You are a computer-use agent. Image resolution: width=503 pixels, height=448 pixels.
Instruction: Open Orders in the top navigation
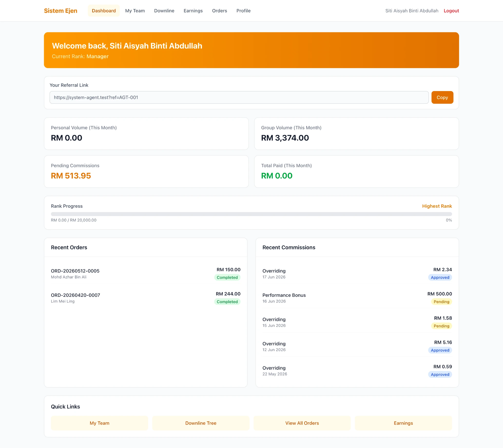pyautogui.click(x=219, y=10)
